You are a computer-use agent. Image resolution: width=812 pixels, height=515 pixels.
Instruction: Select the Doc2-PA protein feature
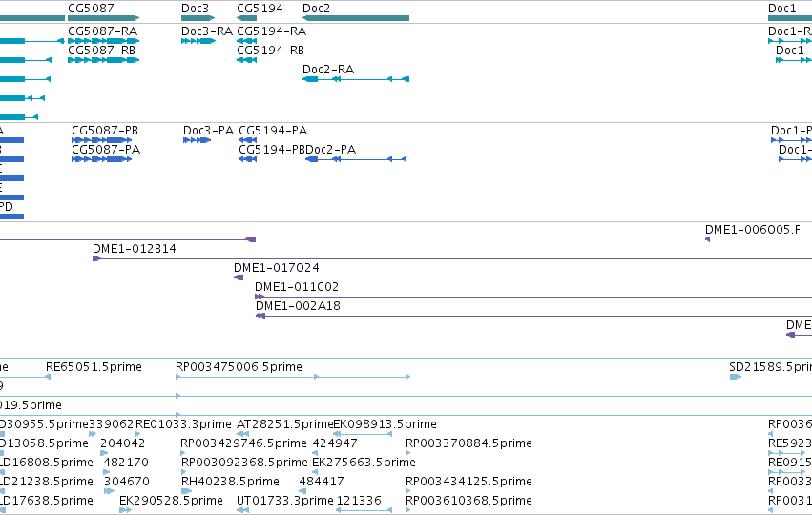click(x=356, y=159)
